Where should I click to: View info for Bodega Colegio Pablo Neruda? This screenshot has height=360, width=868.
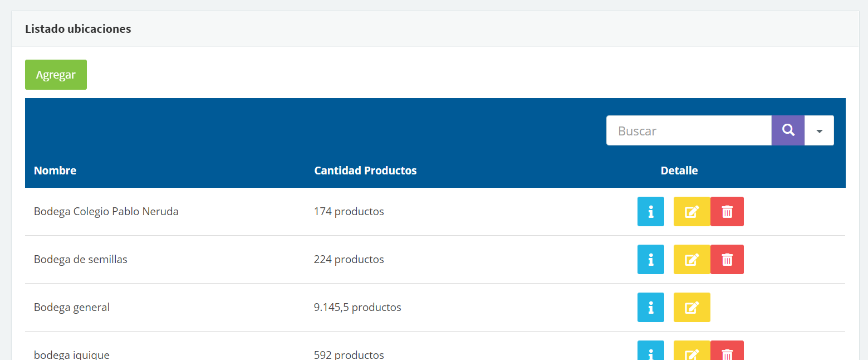point(651,212)
